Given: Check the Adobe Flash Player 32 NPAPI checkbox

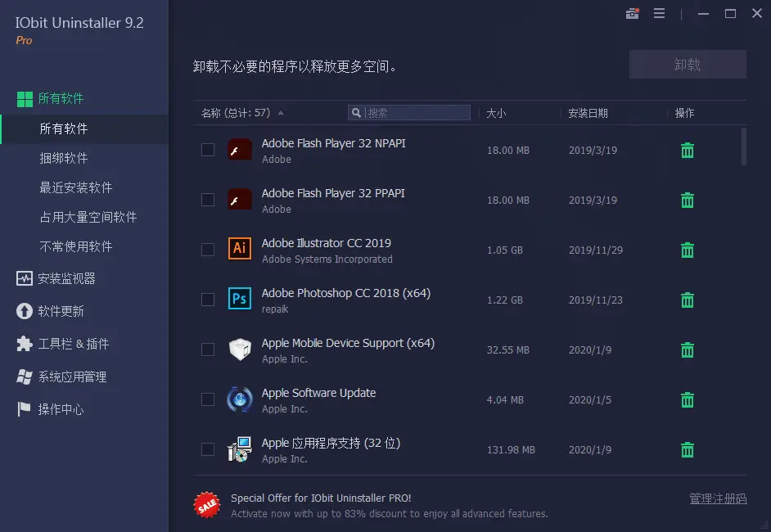Looking at the screenshot, I should [x=207, y=150].
